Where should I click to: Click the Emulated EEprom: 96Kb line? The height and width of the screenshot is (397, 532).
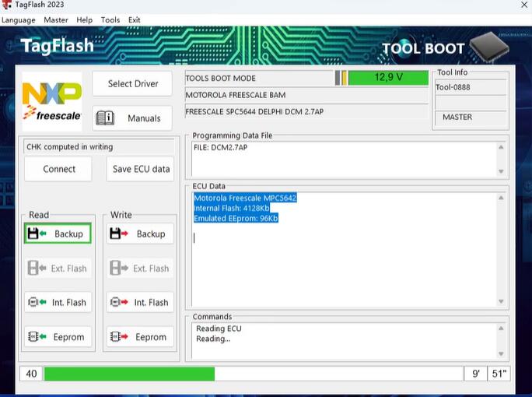point(236,218)
